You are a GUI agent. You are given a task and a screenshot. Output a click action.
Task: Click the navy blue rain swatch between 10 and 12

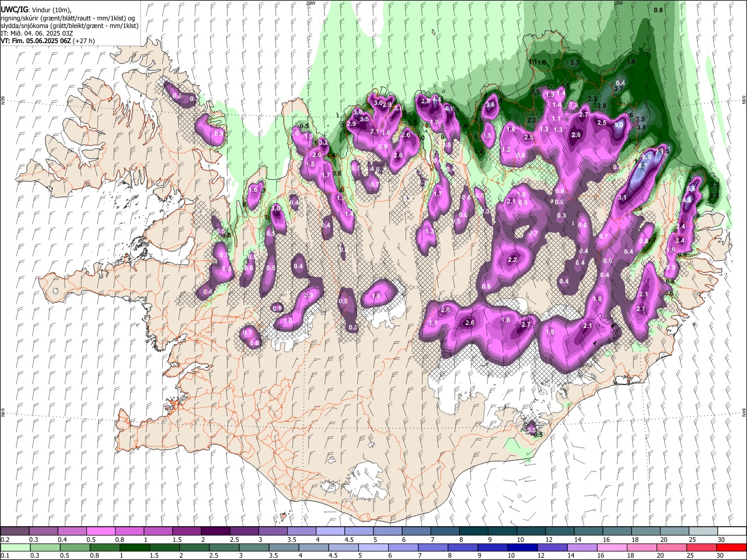523,548
